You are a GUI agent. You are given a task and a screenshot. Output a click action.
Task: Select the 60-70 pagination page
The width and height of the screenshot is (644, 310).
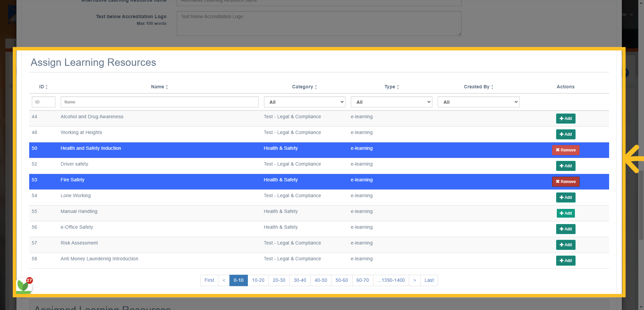363,280
